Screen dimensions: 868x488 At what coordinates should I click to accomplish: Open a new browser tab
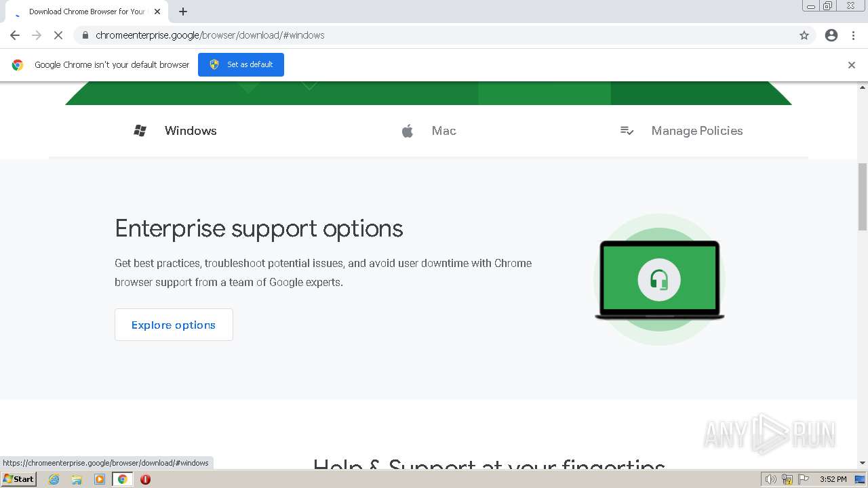click(183, 12)
